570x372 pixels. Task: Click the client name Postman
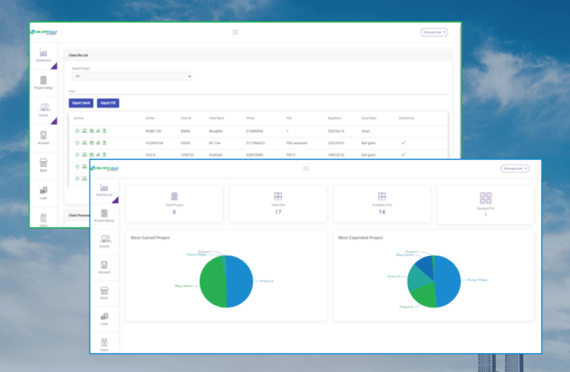216,155
